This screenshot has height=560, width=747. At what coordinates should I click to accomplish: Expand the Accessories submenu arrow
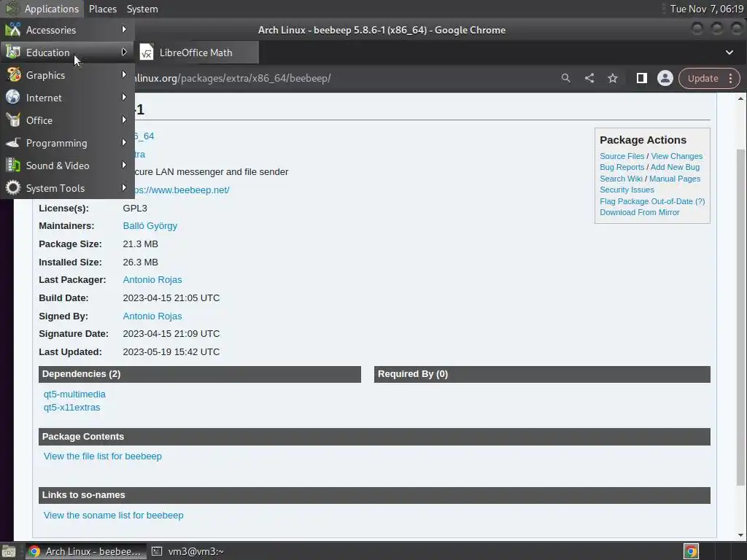pos(124,29)
